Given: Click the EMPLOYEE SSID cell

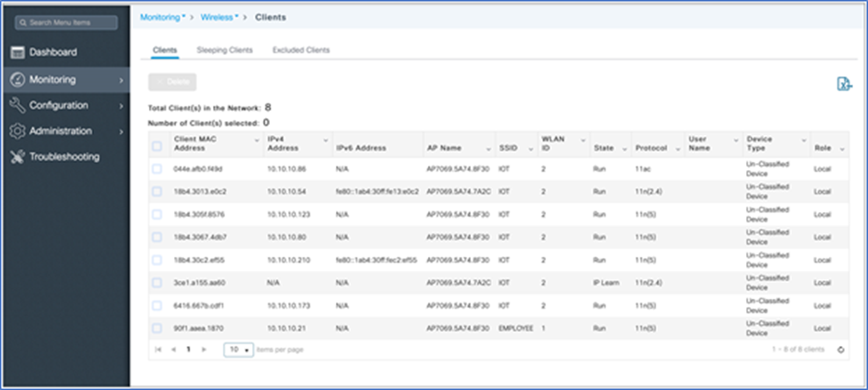Looking at the screenshot, I should [x=515, y=329].
